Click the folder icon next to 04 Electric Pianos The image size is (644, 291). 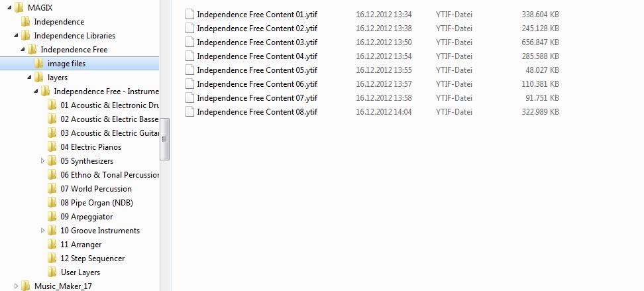click(x=52, y=146)
